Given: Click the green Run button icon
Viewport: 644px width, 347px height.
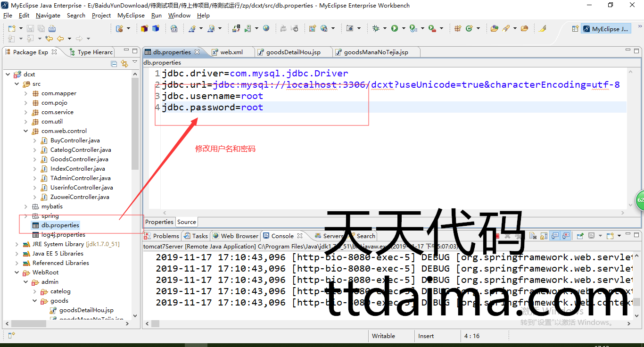Looking at the screenshot, I should coord(394,29).
